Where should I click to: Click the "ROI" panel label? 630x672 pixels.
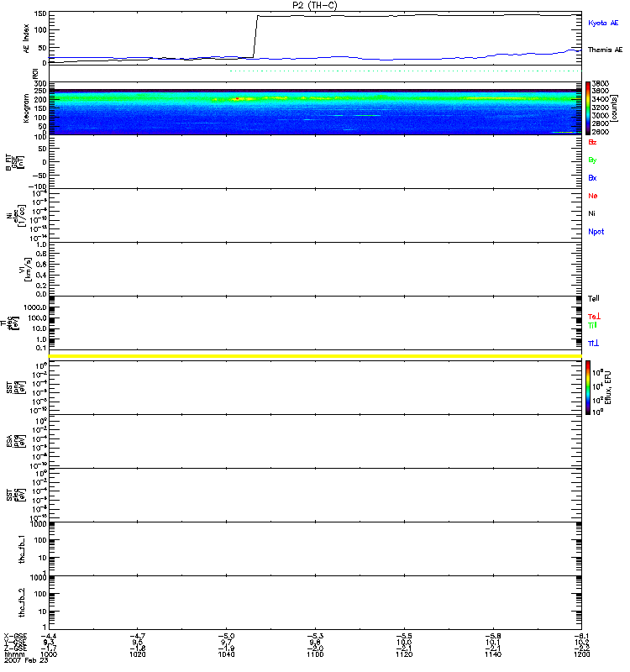point(35,74)
